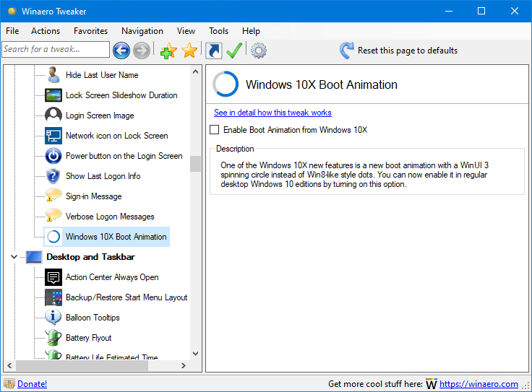Click the tree scroll up arrow

click(x=195, y=71)
